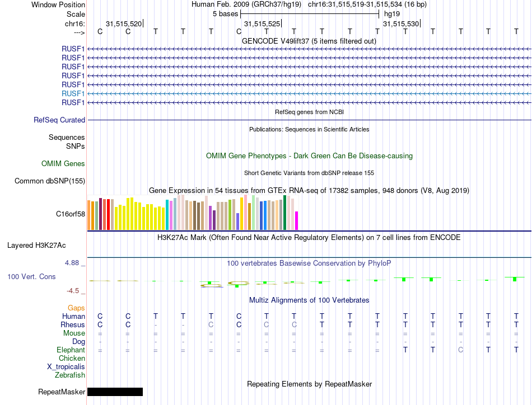Image resolution: width=532 pixels, height=405 pixels.
Task: Click 'Multiz Alignments of 100 Vertebrates' title
Action: 309,300
